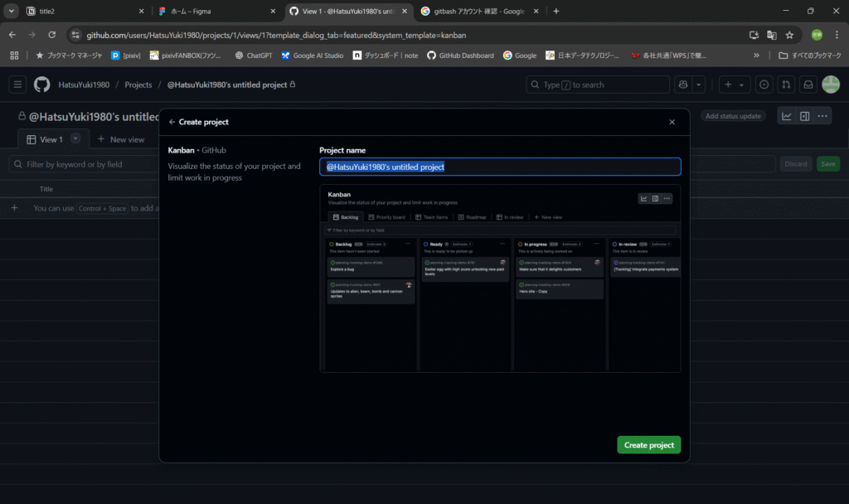Open a new browser tab
The image size is (849, 504).
pos(556,12)
